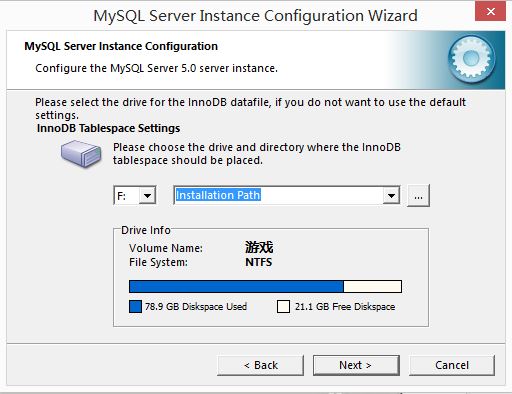
Task: Click the gear icon in the header banner
Action: pos(471,59)
